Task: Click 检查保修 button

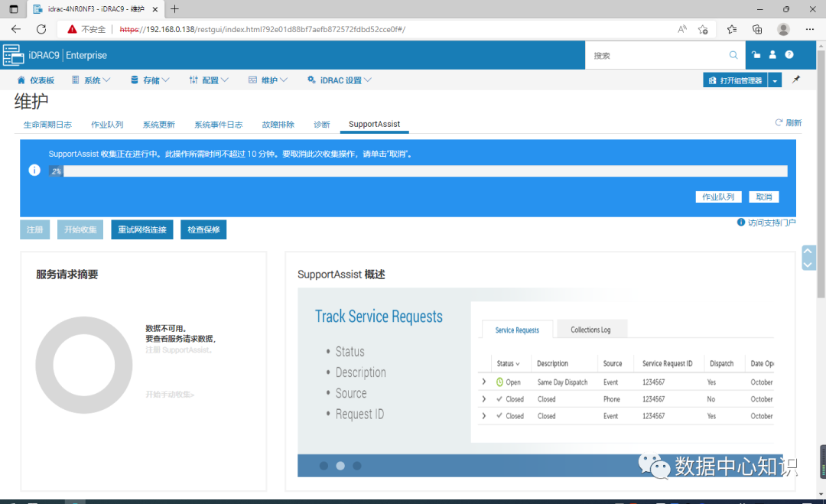Action: [203, 229]
